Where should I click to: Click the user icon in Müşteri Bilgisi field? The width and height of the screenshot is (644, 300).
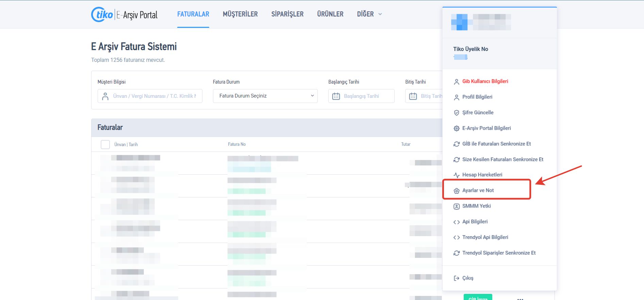point(105,96)
